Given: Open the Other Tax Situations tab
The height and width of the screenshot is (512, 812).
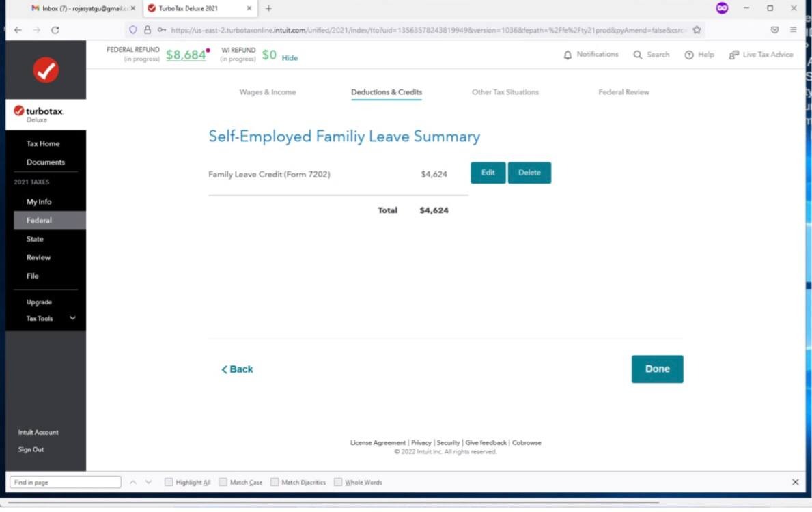Looking at the screenshot, I should point(505,92).
